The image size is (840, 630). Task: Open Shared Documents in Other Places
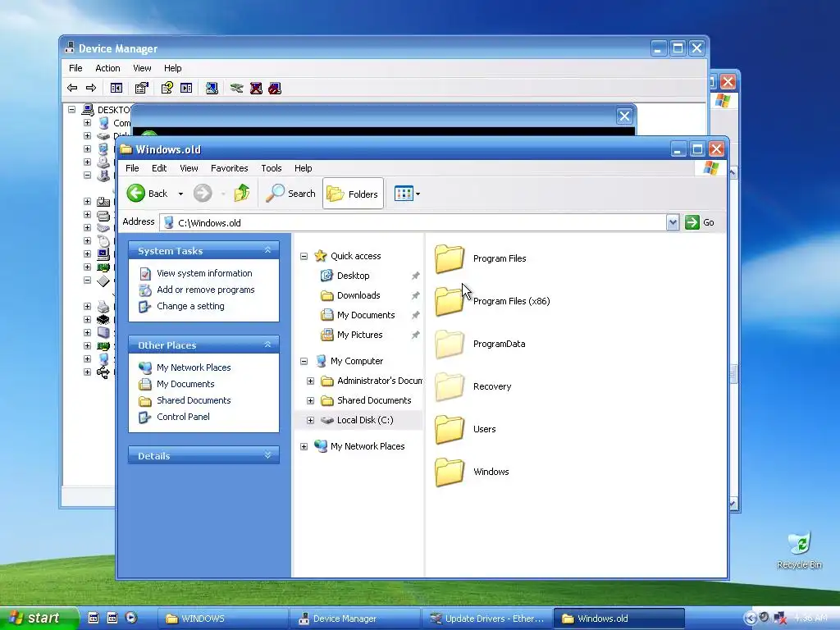[194, 400]
